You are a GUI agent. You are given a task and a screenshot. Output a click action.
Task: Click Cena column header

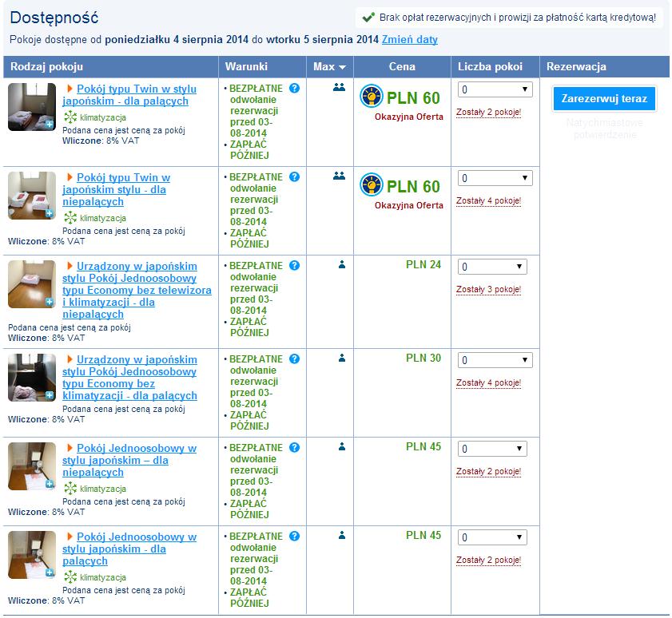402,67
